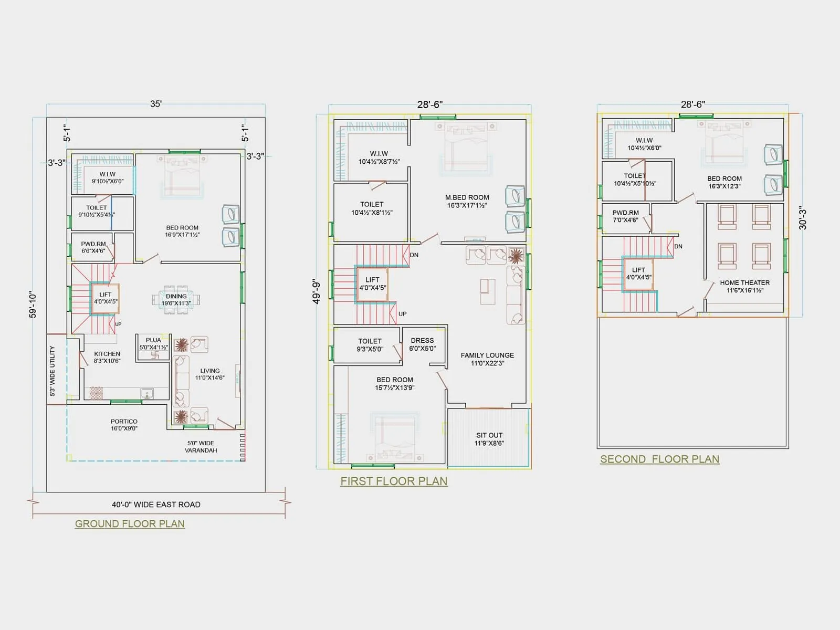
Task: Click the FAMILY LOUNGE room label
Action: 487,355
